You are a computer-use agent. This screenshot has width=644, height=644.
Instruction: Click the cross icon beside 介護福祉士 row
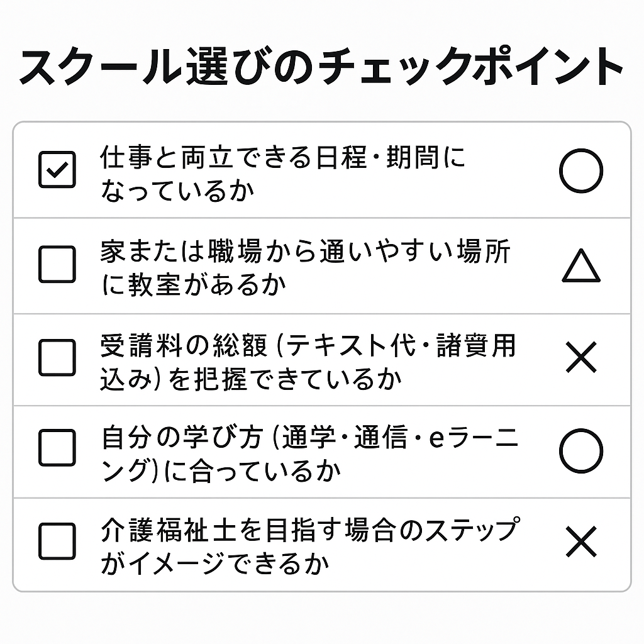[x=580, y=541]
